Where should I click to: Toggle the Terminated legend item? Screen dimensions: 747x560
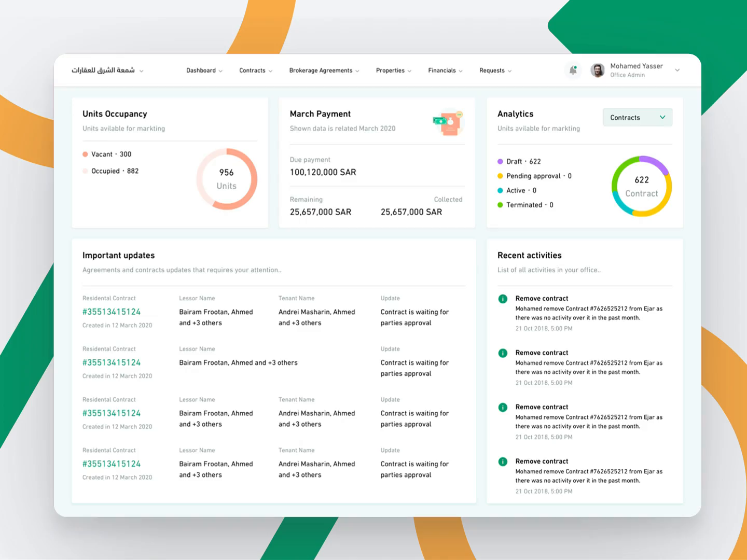click(x=500, y=205)
